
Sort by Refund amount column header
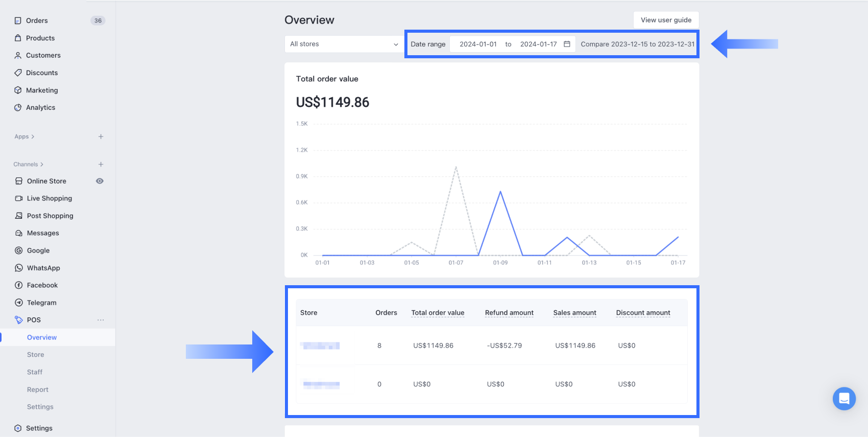509,313
